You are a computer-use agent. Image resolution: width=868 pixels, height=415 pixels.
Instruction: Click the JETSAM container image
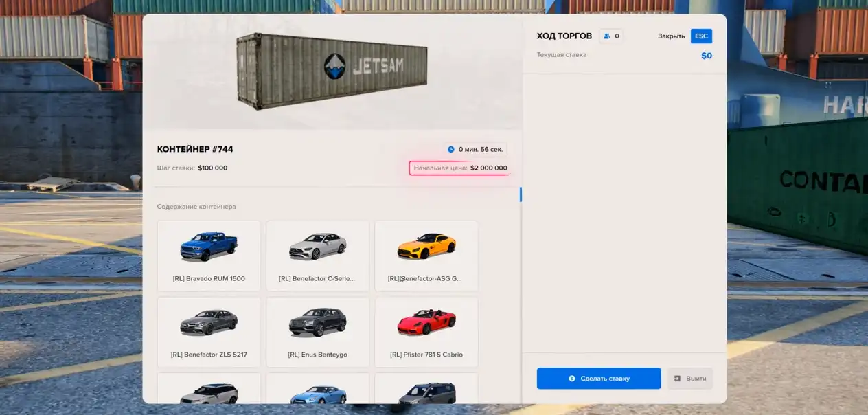(332, 71)
